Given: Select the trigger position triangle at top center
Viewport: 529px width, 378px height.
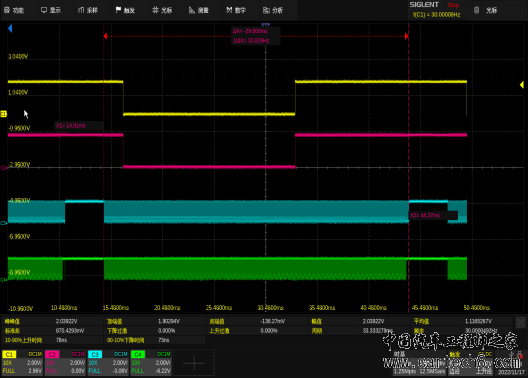Looking at the screenshot, I should pos(266,25).
